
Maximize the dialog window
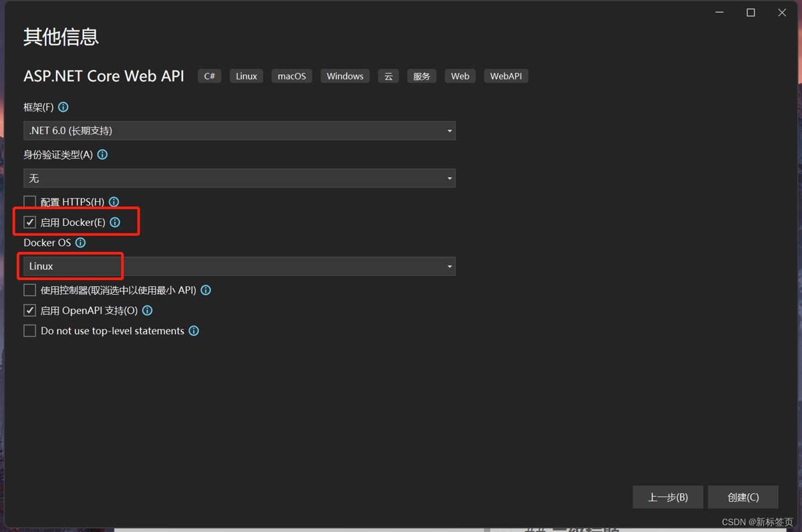[751, 13]
